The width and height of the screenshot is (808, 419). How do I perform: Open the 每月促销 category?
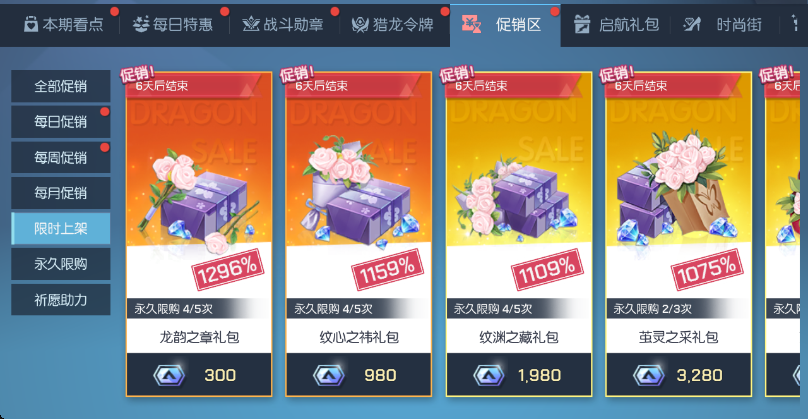pyautogui.click(x=61, y=193)
